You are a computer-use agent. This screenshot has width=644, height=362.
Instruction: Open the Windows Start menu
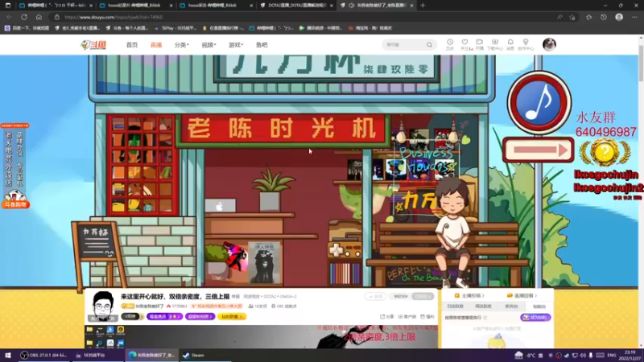click(8, 355)
